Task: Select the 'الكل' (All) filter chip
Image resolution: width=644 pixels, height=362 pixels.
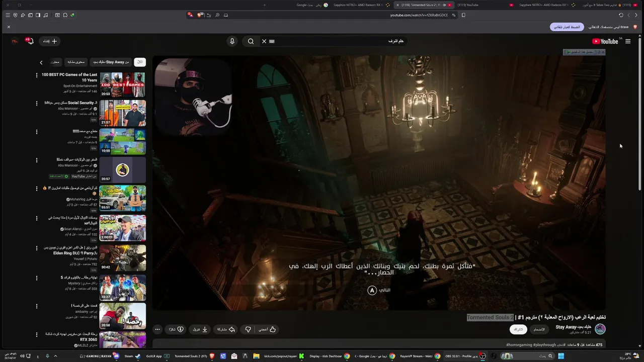Action: click(140, 62)
